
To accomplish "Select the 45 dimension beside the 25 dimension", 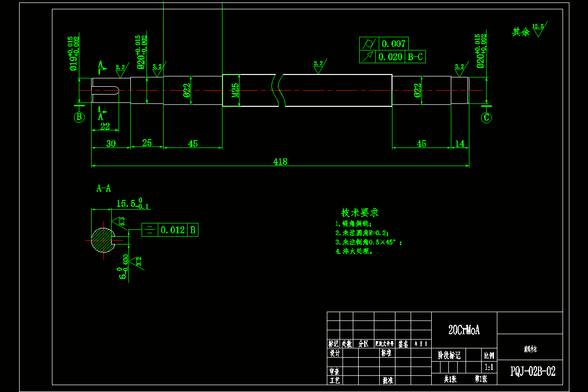I will [193, 143].
